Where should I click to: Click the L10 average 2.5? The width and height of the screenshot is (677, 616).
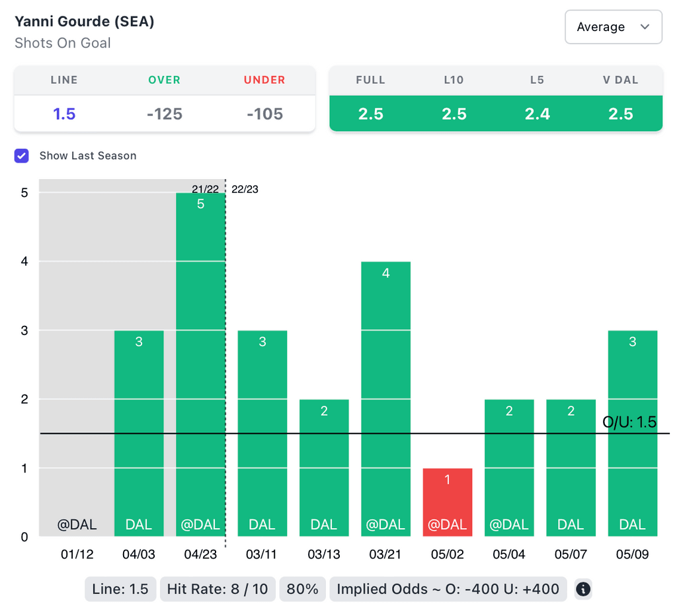point(454,114)
